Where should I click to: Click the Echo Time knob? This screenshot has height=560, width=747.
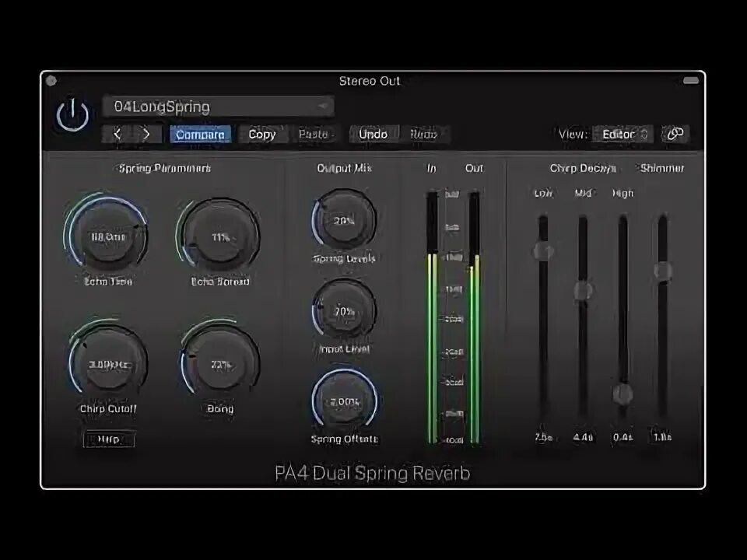pos(108,236)
